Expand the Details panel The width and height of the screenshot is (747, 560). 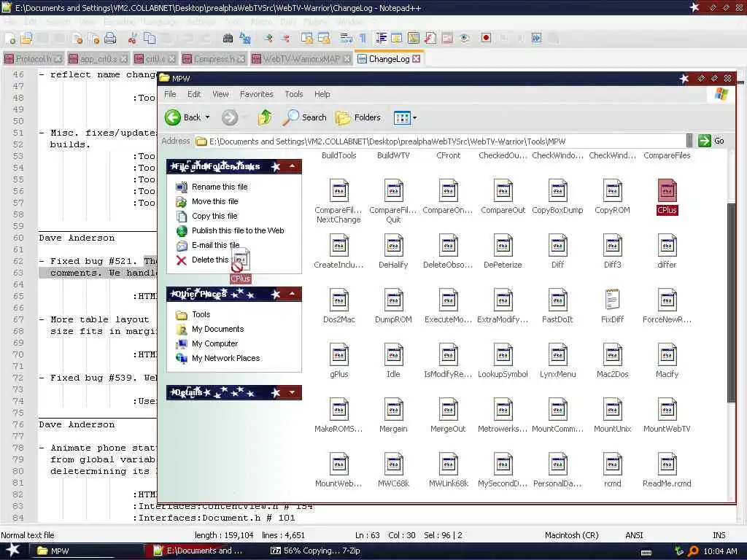tap(292, 392)
